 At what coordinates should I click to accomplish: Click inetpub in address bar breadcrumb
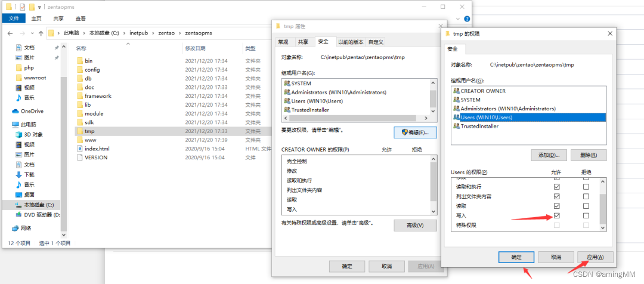click(x=138, y=33)
